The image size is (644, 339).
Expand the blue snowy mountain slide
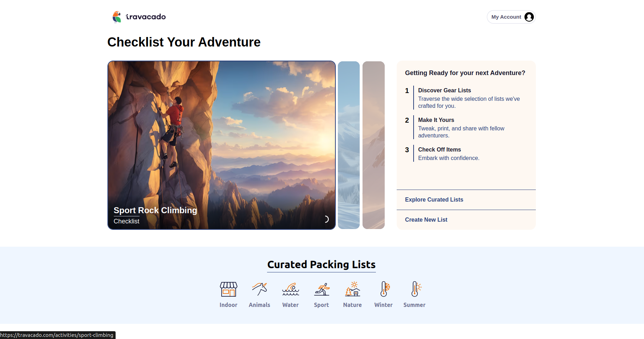[x=348, y=145]
